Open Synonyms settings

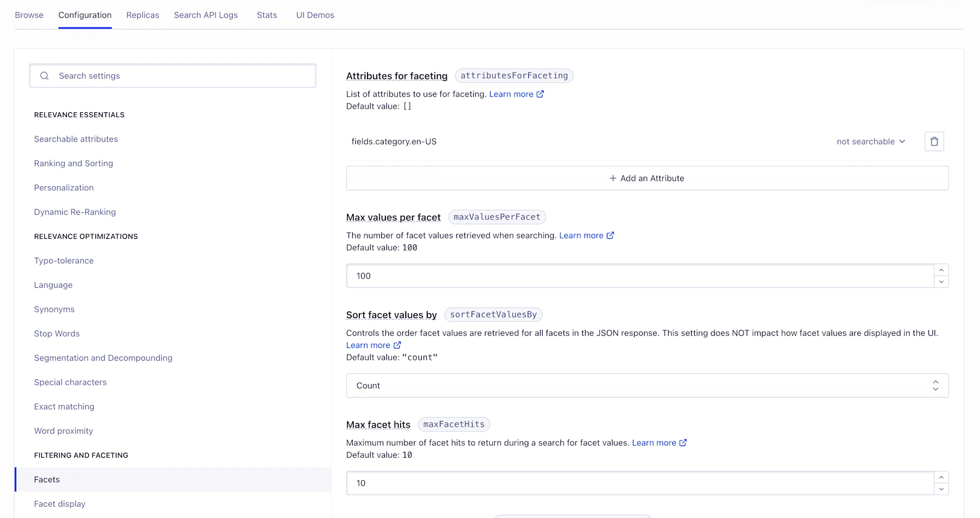(54, 309)
